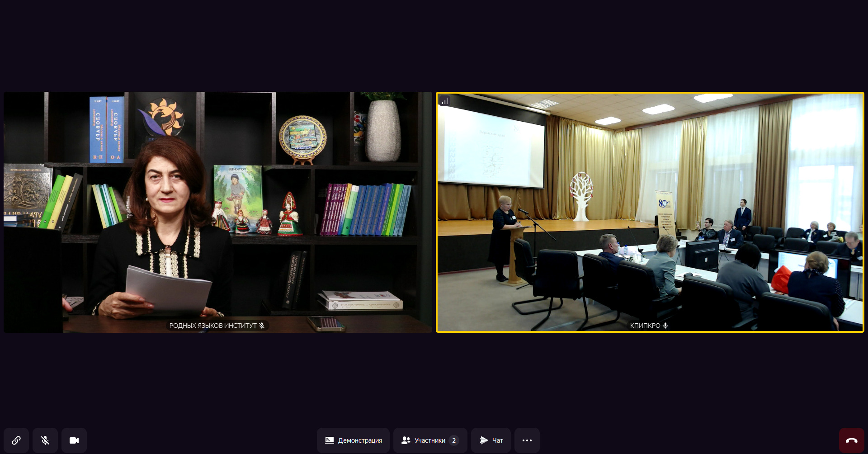Viewport: 868px width, 454px height.
Task: Copy the meeting invite link icon
Action: point(16,440)
